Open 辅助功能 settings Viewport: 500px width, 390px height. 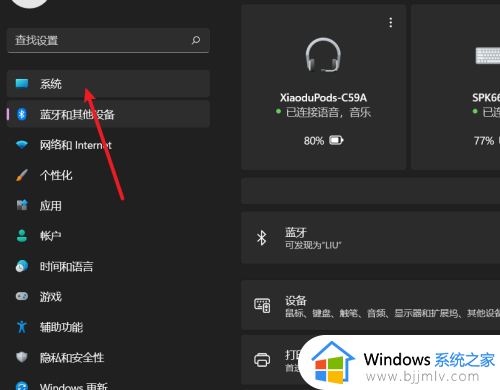click(x=108, y=327)
